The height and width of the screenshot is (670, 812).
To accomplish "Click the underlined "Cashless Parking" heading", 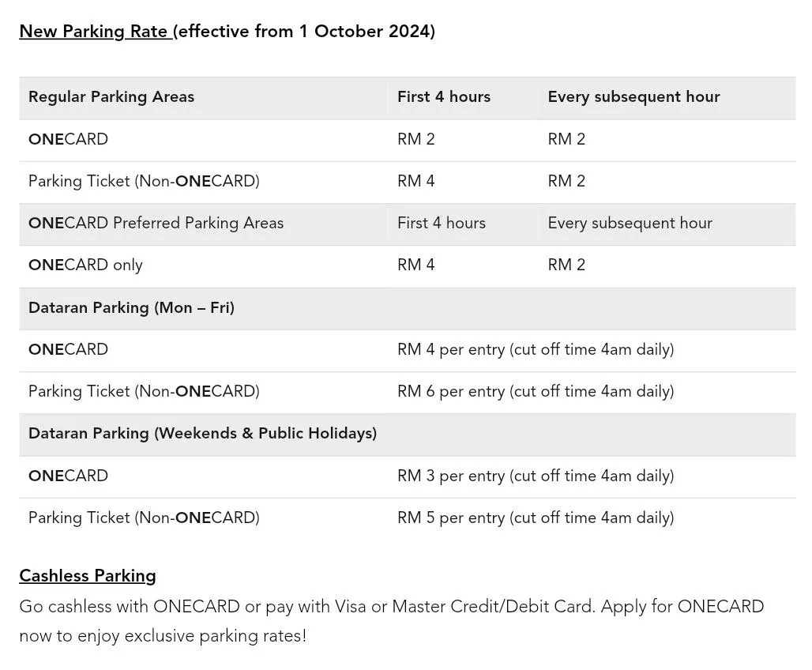I will [x=88, y=575].
